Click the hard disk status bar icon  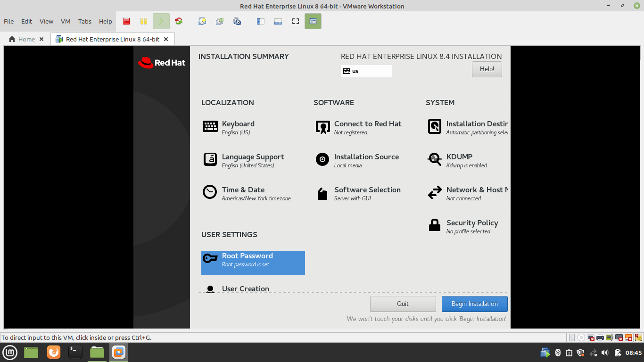tap(572, 337)
